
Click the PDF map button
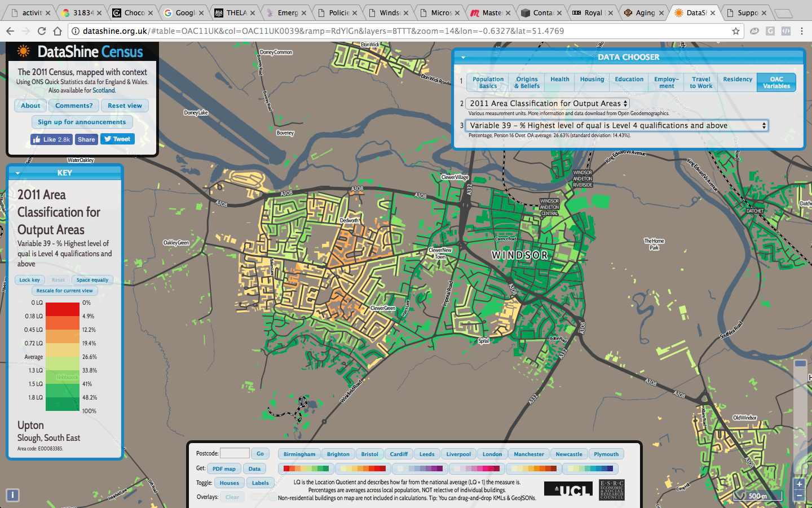click(224, 468)
